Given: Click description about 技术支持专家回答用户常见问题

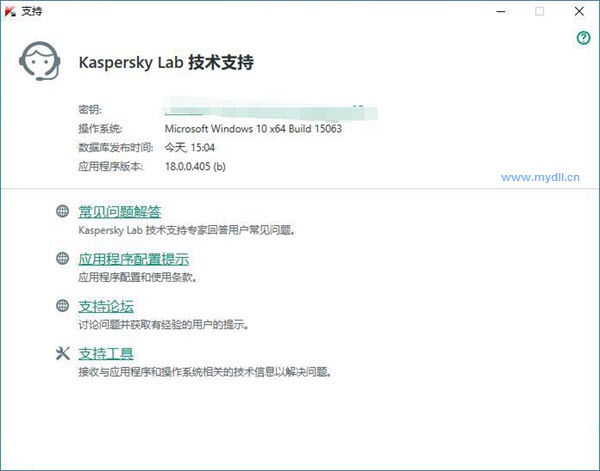Looking at the screenshot, I should [187, 230].
